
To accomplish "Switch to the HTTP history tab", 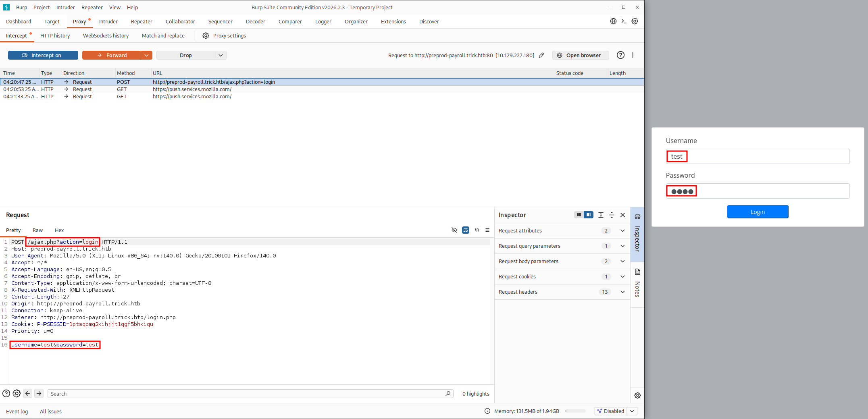I will 55,36.
